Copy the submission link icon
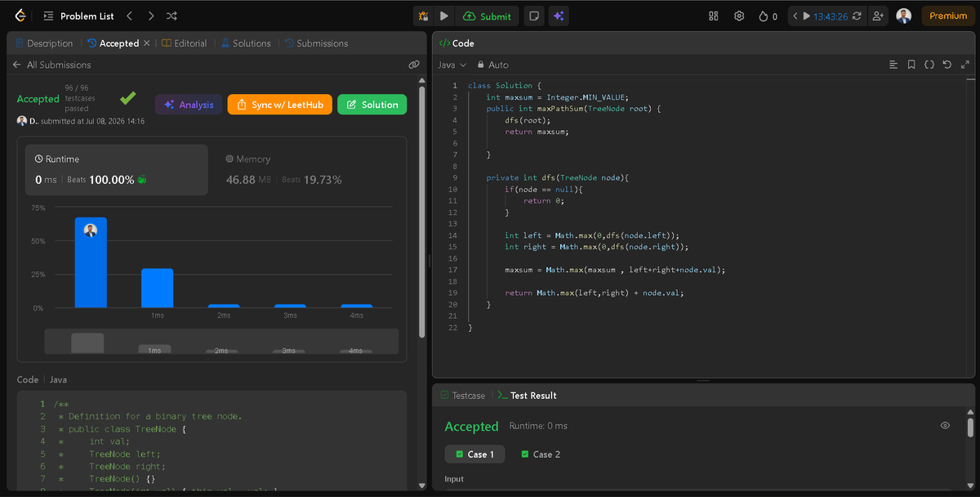The height and width of the screenshot is (497, 980). tap(414, 65)
